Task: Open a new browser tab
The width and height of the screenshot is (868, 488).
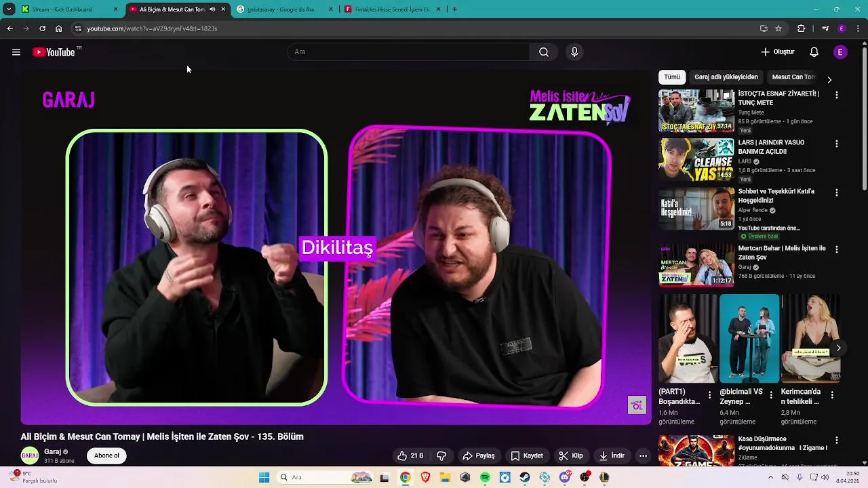Action: (x=454, y=9)
